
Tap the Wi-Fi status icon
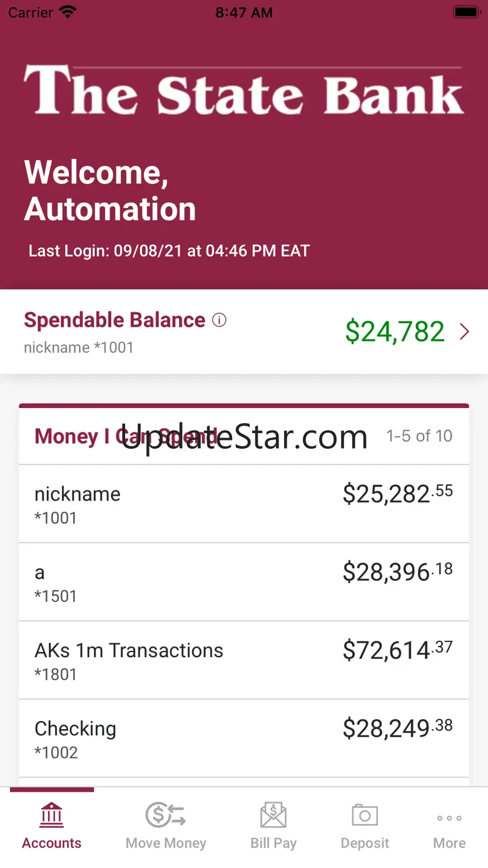(x=67, y=12)
